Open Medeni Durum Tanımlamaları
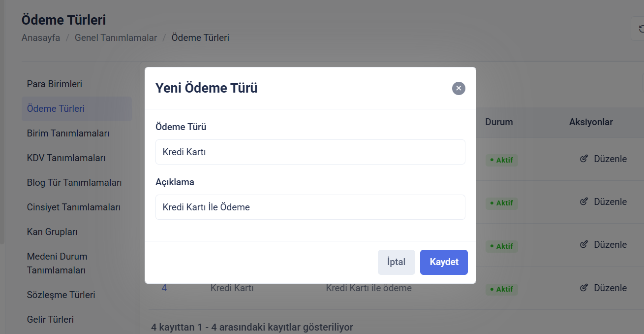The width and height of the screenshot is (644, 334). (x=57, y=264)
